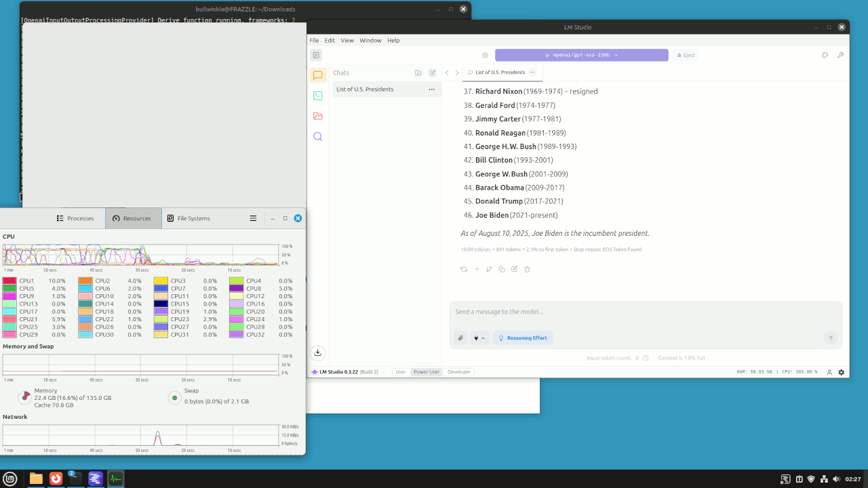Open the Downloads icon at sidebar bottom
This screenshot has height=488, width=868.
pos(317,352)
